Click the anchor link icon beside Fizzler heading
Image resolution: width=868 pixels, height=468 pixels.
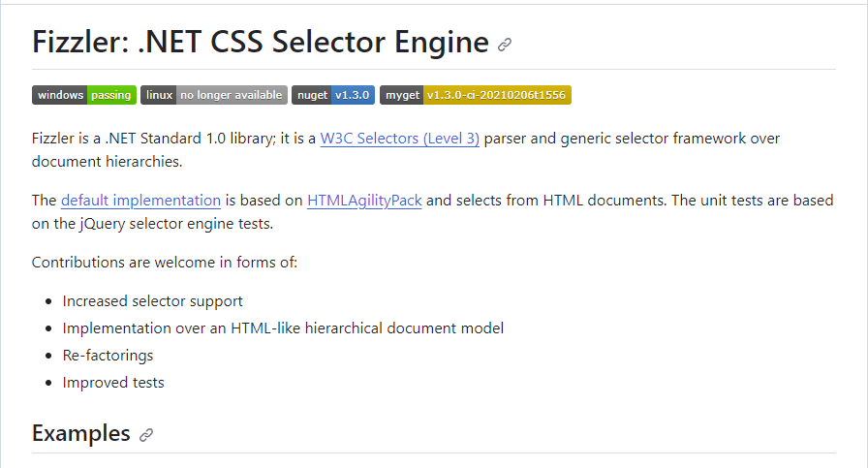tap(505, 45)
